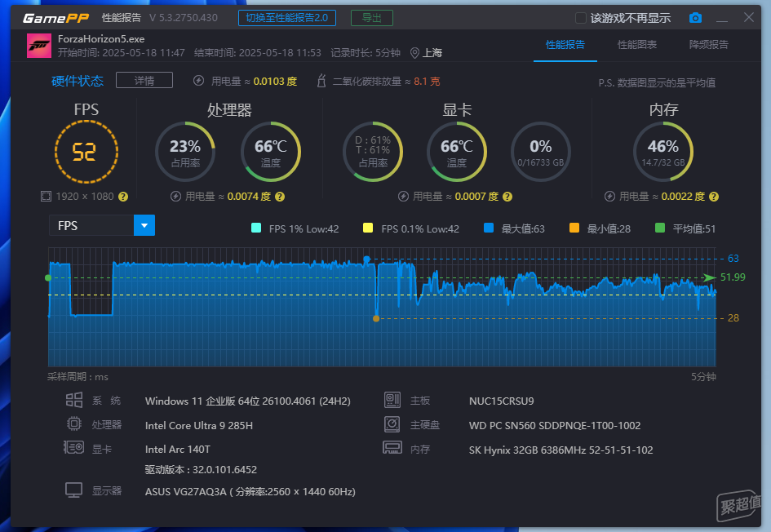
Task: Click the processor 66℃ temperature gauge
Action: (x=270, y=152)
